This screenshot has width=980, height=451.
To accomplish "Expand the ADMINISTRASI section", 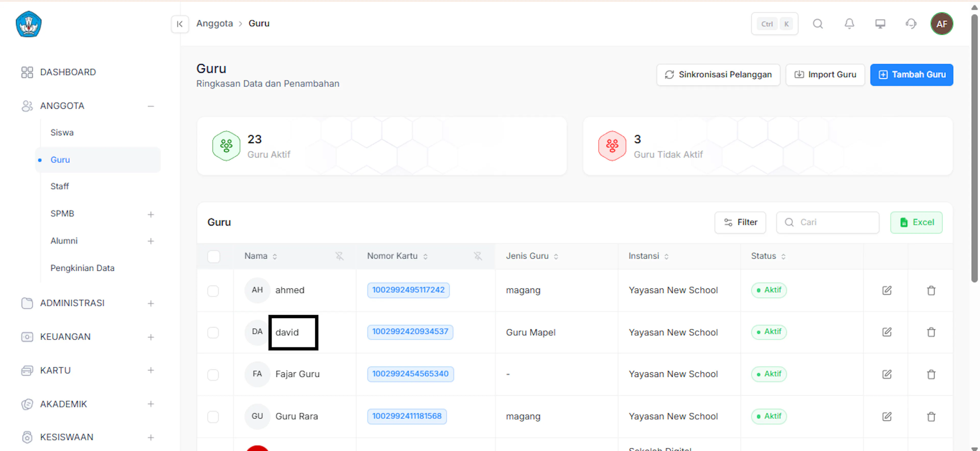I will click(x=151, y=304).
